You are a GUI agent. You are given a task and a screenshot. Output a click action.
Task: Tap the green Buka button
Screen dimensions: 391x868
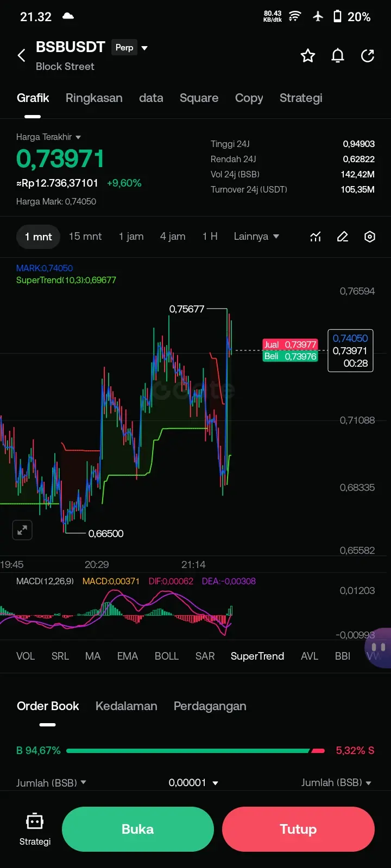138,829
